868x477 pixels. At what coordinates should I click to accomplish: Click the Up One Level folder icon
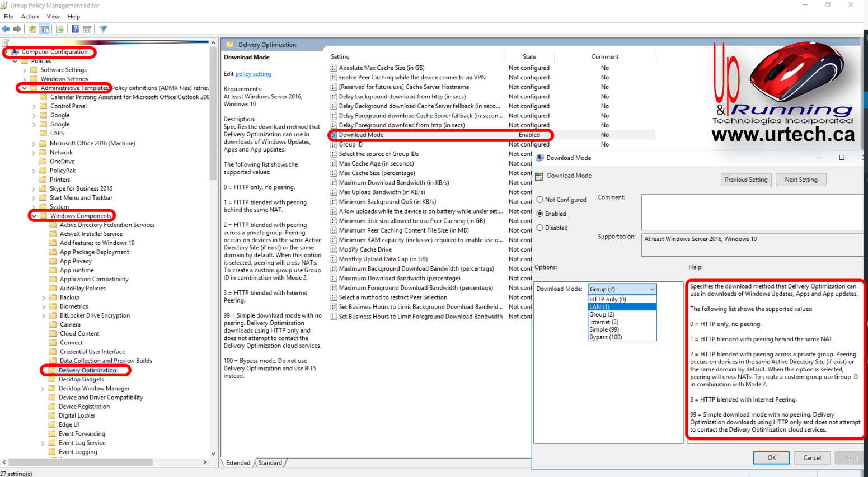tap(32, 29)
